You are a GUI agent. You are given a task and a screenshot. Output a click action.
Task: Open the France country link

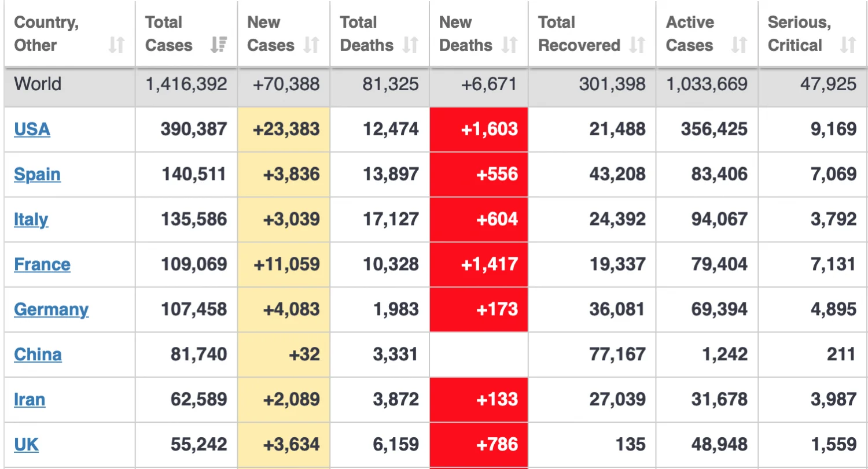[x=42, y=264]
